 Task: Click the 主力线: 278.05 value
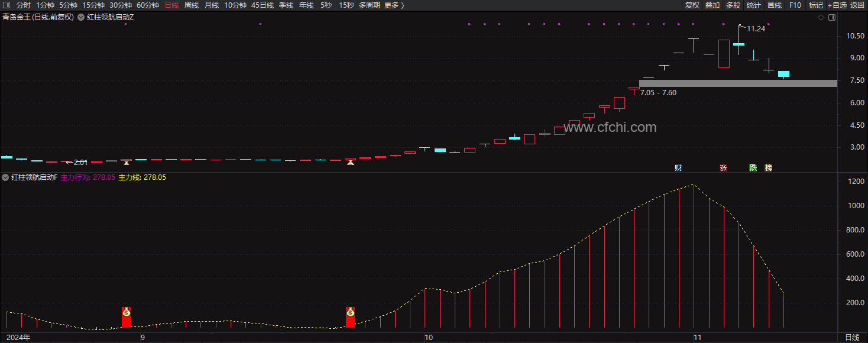coord(142,177)
